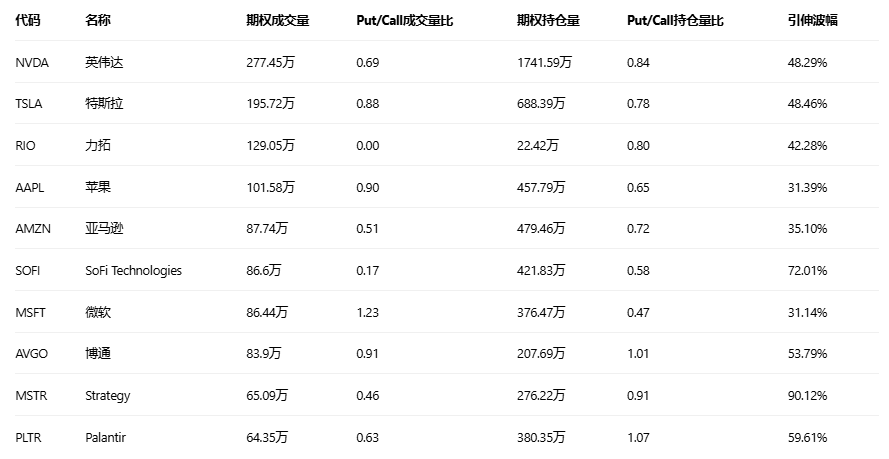Select the 博通 stock name
The width and height of the screenshot is (889, 459).
tap(98, 354)
